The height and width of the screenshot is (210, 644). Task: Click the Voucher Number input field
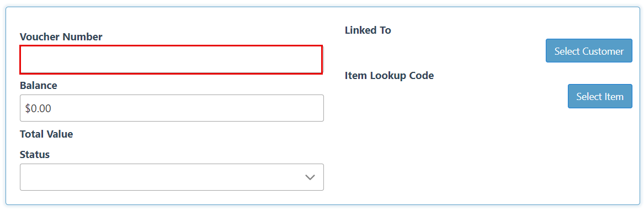(171, 60)
